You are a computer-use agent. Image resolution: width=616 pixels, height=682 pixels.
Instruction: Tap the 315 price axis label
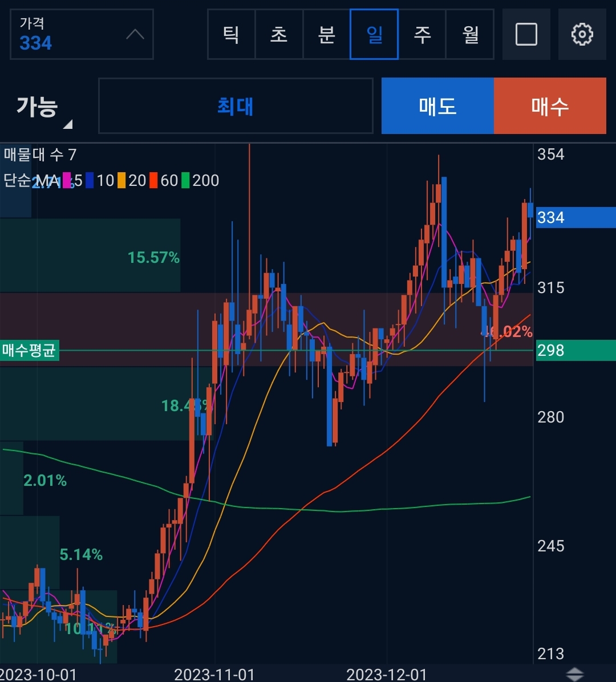(x=551, y=287)
